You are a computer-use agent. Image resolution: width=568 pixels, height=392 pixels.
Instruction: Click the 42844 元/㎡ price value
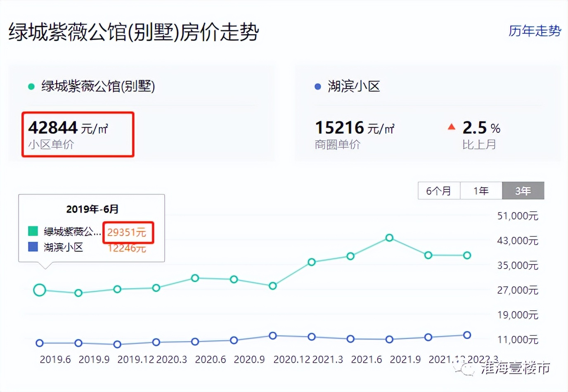(68, 128)
